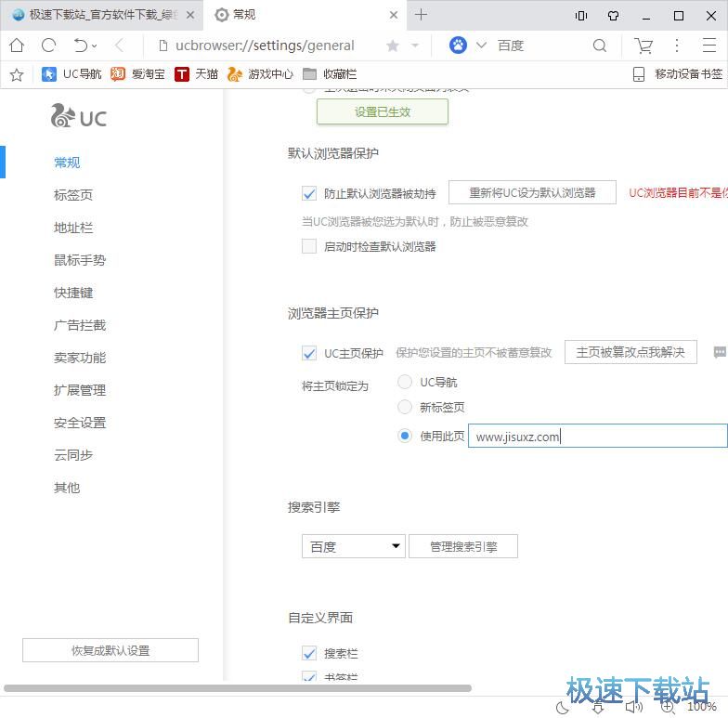Screen dimensions: 728x718
Task: Undo closed tab with the restore arrow icon
Action: [81, 45]
